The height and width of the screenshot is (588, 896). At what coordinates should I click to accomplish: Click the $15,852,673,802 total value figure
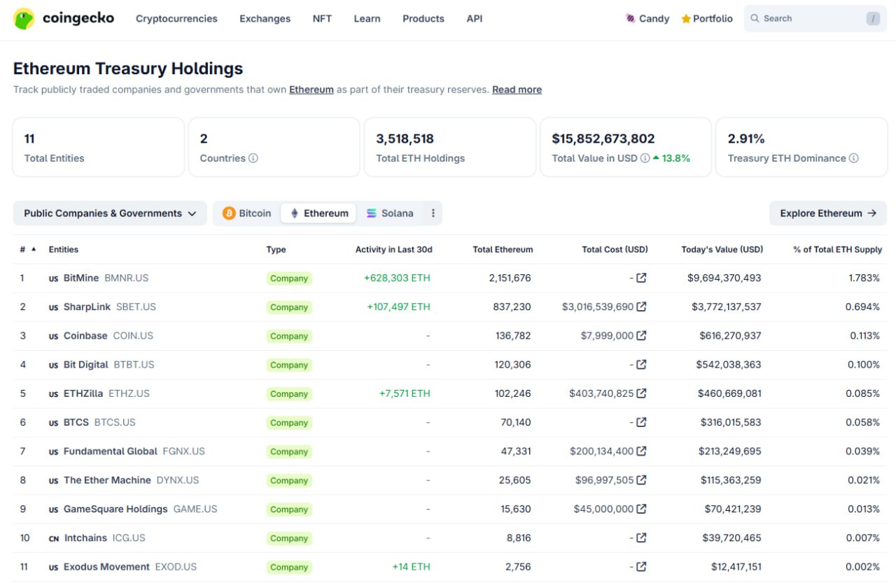603,139
